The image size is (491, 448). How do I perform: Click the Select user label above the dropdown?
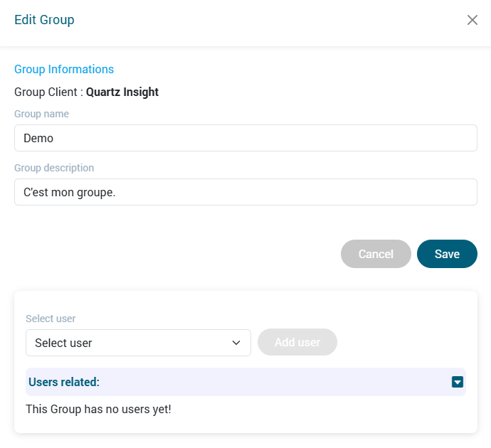pos(51,319)
